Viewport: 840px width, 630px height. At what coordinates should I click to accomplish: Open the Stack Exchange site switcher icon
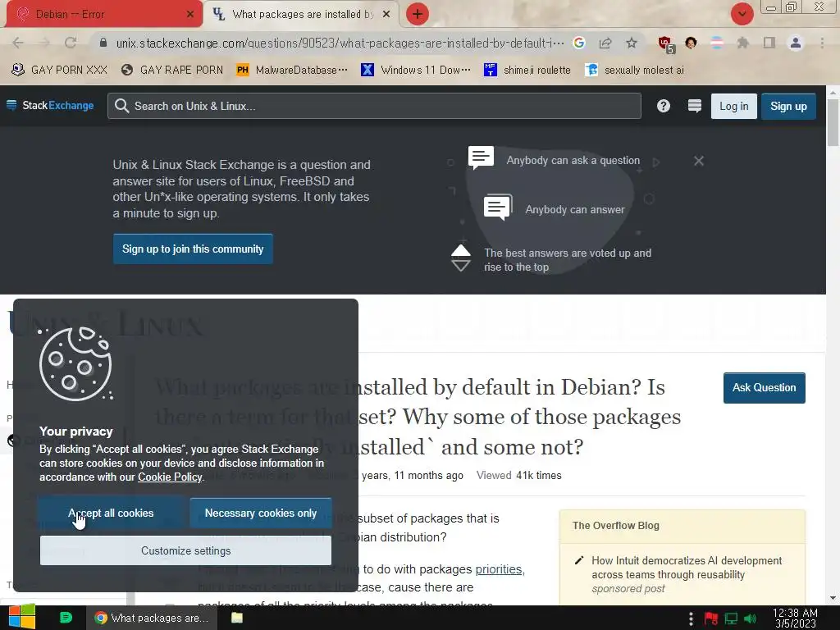[694, 106]
